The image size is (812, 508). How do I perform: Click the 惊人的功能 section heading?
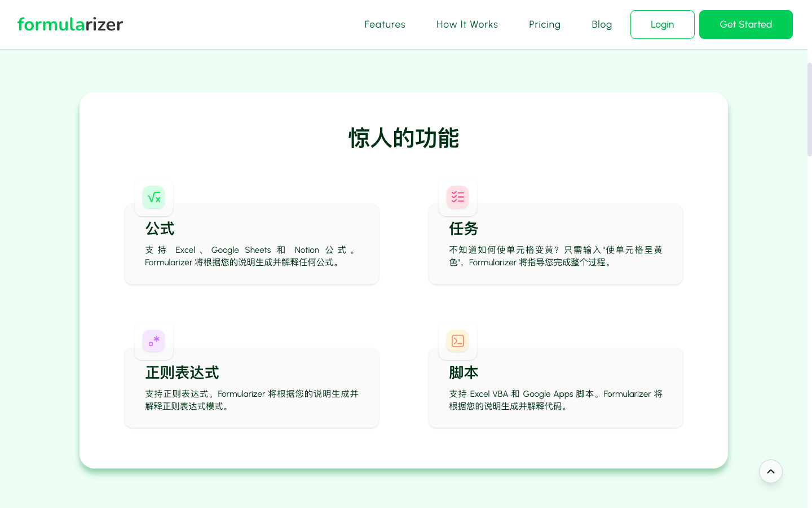pos(404,138)
